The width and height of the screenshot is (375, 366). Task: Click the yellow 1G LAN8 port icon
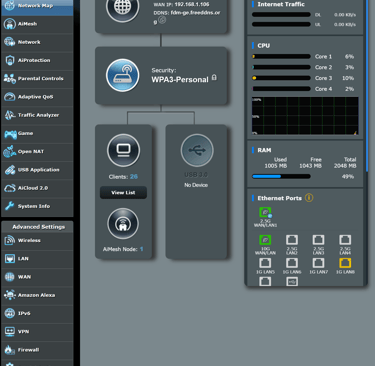[345, 263]
